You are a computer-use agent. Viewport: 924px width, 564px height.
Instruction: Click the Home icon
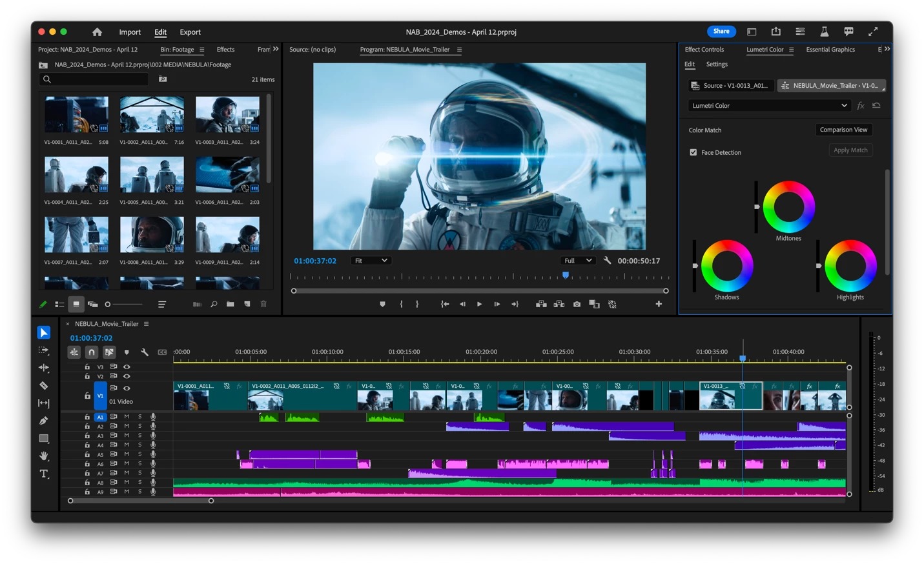click(97, 32)
